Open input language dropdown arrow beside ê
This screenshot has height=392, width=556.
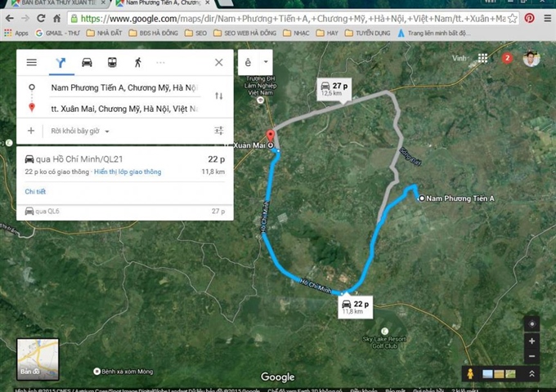click(x=267, y=62)
